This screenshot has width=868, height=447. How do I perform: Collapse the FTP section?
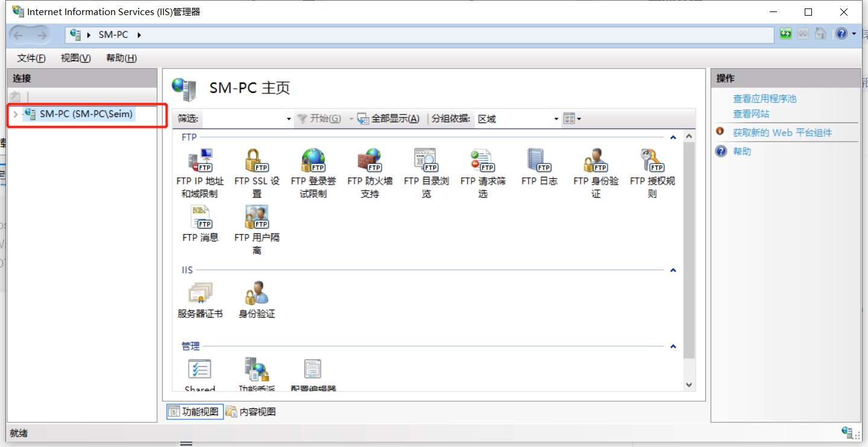(673, 137)
